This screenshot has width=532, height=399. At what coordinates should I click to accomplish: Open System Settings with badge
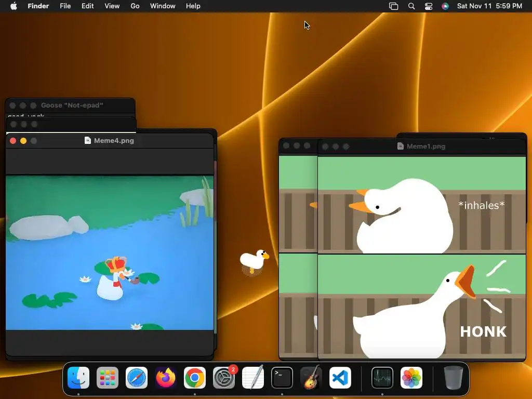point(224,378)
